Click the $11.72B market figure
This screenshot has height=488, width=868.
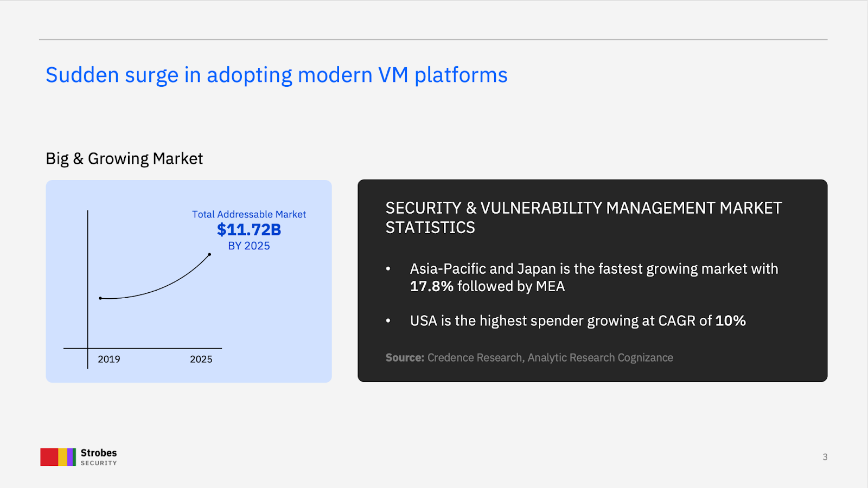(249, 230)
